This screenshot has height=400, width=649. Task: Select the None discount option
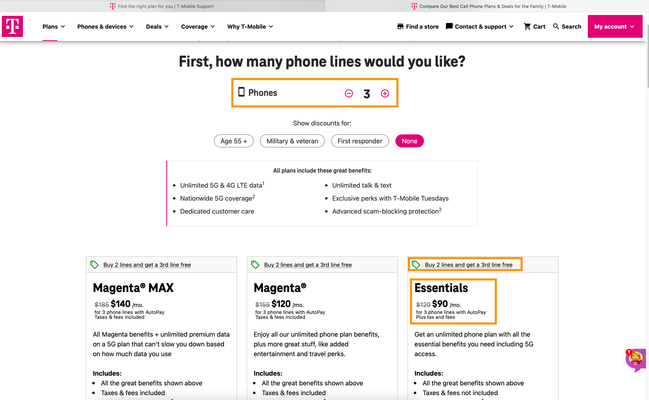[409, 141]
